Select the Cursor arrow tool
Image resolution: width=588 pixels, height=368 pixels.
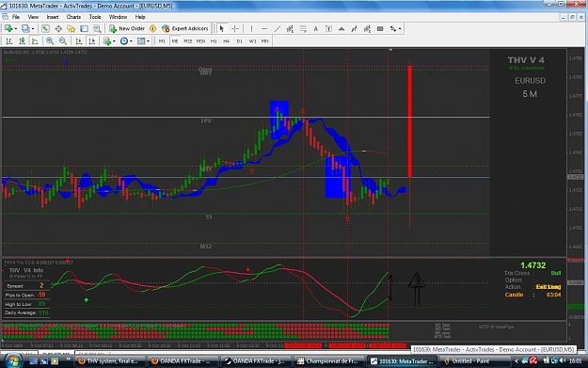[222, 28]
